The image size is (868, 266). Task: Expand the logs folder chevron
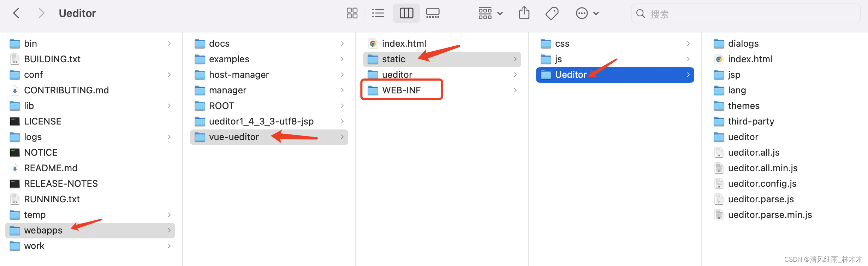[169, 137]
